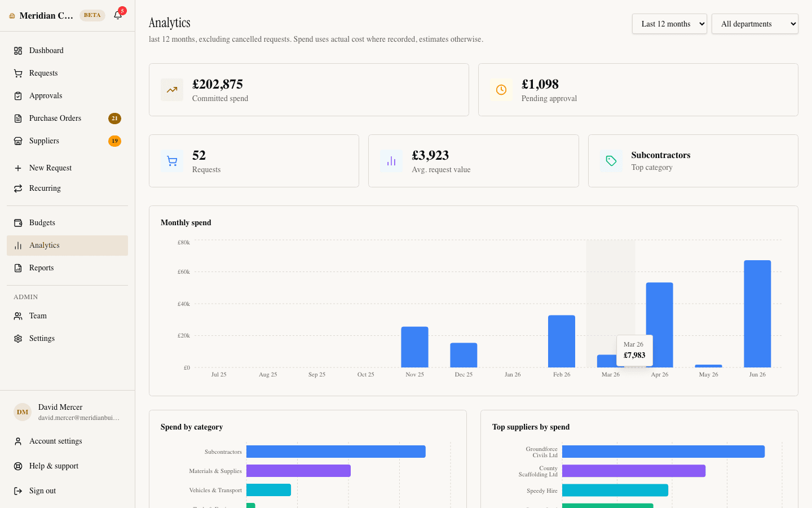The image size is (812, 508).
Task: Click the Dashboard grid icon
Action: (x=18, y=51)
